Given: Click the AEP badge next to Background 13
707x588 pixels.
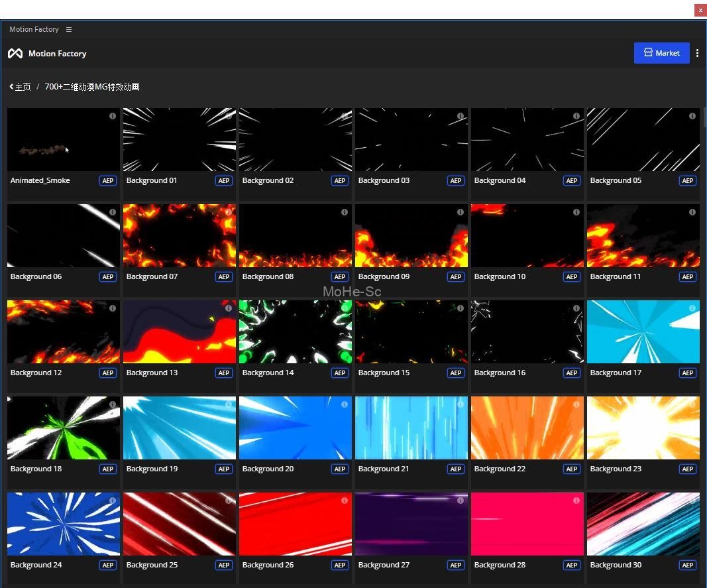Looking at the screenshot, I should tap(224, 373).
